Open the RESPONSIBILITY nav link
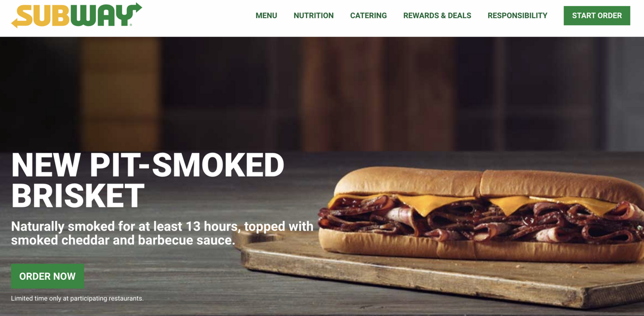Screen dimensions: 644x316 [517, 16]
